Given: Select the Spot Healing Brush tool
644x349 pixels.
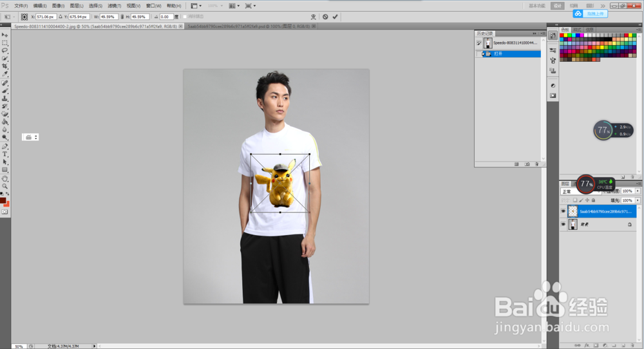Looking at the screenshot, I should (5, 83).
